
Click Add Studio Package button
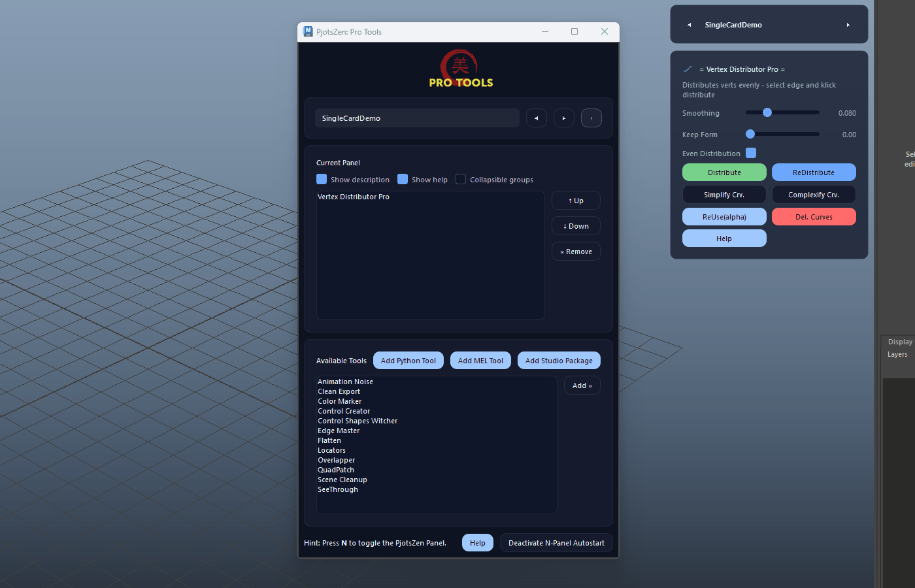(x=559, y=361)
